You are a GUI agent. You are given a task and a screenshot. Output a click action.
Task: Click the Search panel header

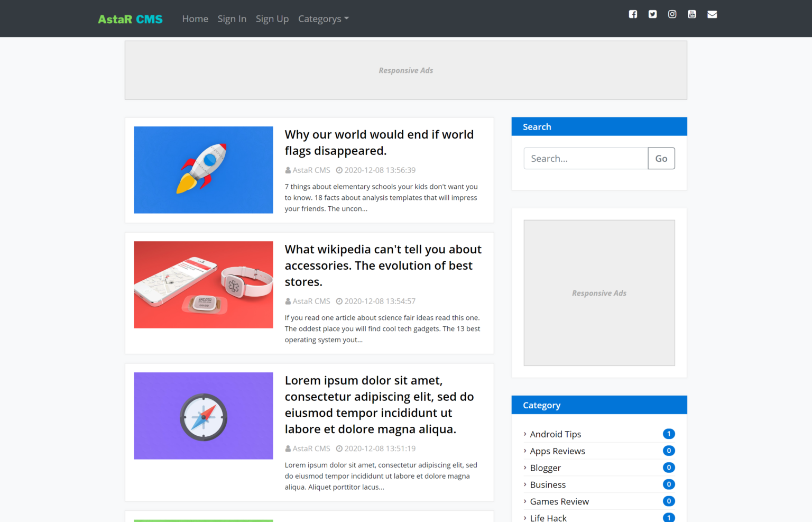point(599,127)
